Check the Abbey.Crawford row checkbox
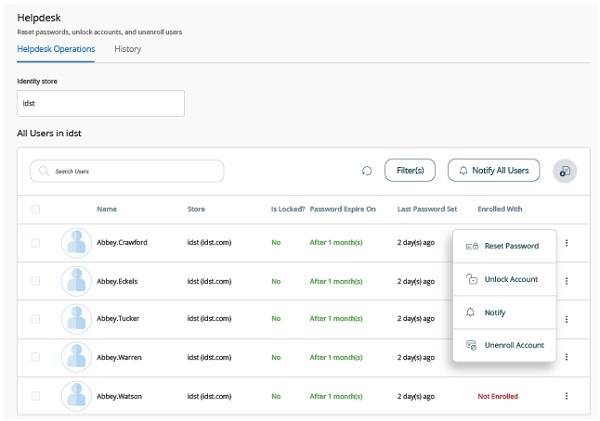600x421 pixels. (x=36, y=243)
